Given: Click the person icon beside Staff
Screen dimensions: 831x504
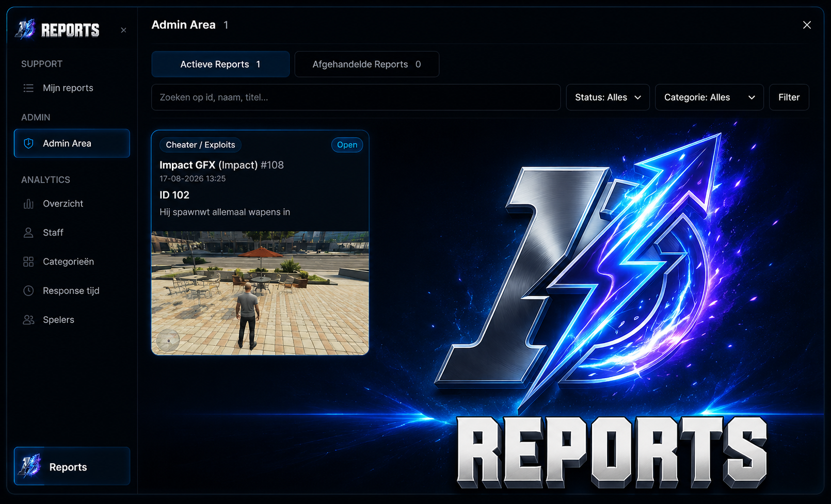Looking at the screenshot, I should [x=28, y=233].
